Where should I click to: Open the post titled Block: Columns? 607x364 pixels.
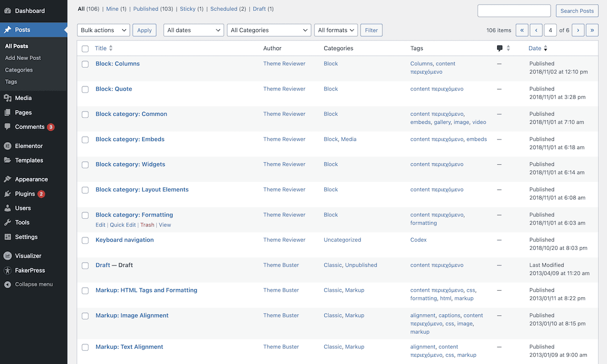117,63
